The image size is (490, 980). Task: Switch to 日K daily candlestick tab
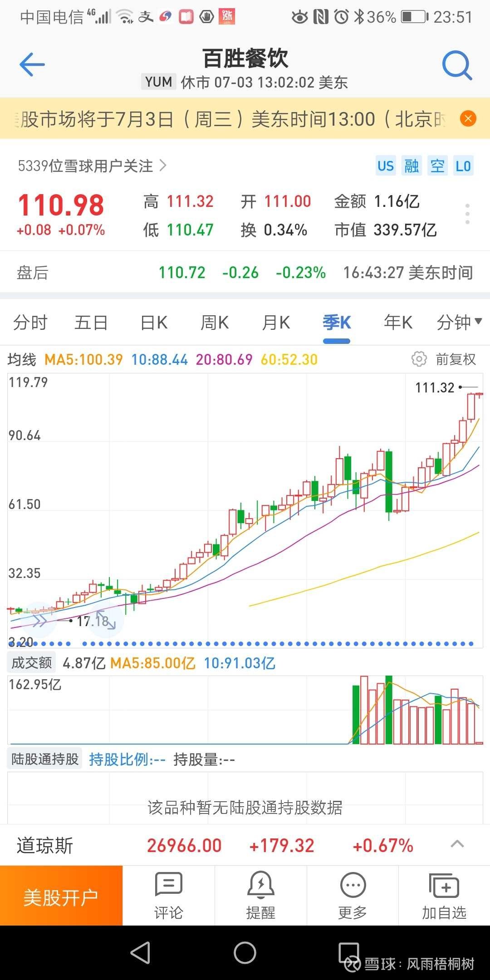click(x=154, y=323)
